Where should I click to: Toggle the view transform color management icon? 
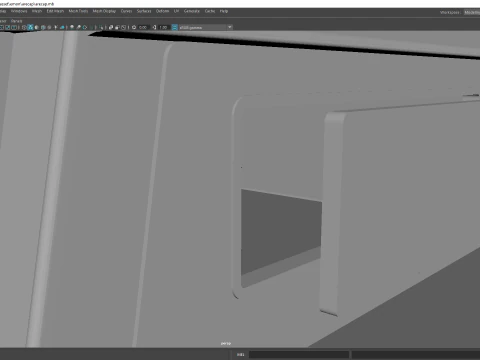[174, 27]
